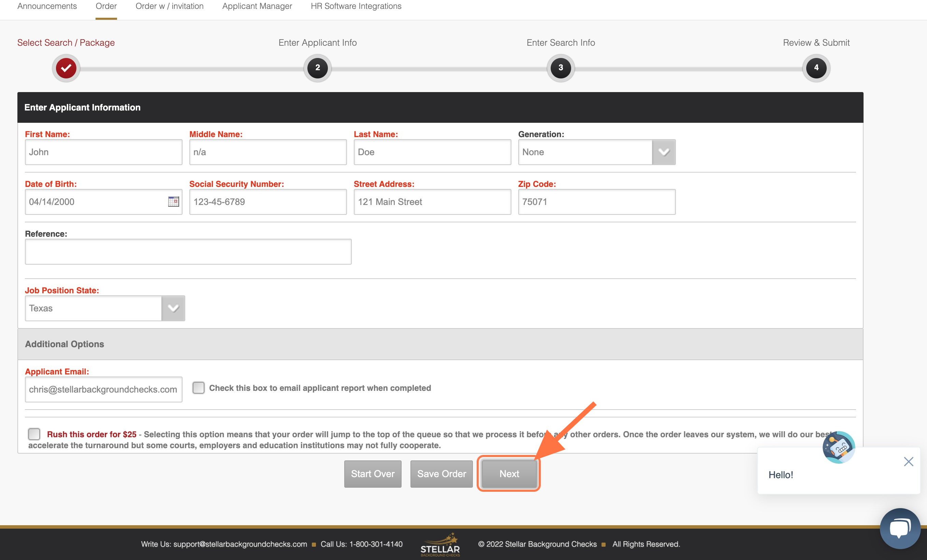927x560 pixels.
Task: Focus the Middle Name field
Action: tap(268, 152)
